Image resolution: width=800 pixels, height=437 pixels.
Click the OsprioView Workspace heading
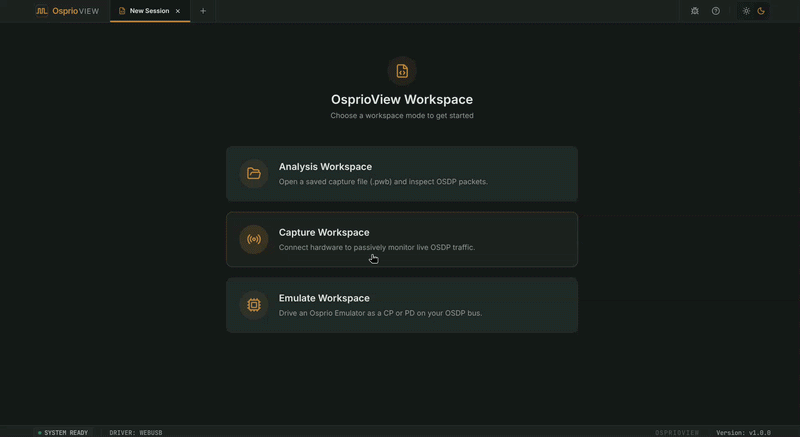[x=402, y=99]
